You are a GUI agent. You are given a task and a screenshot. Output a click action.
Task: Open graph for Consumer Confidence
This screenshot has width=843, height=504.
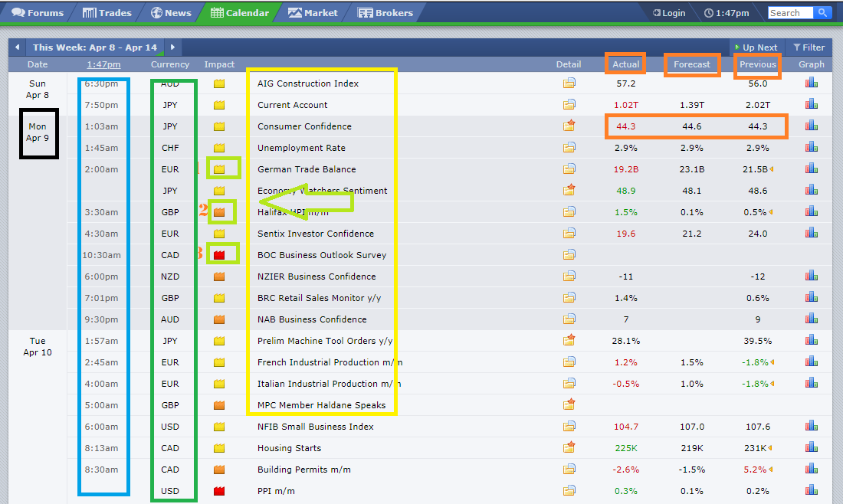click(812, 126)
